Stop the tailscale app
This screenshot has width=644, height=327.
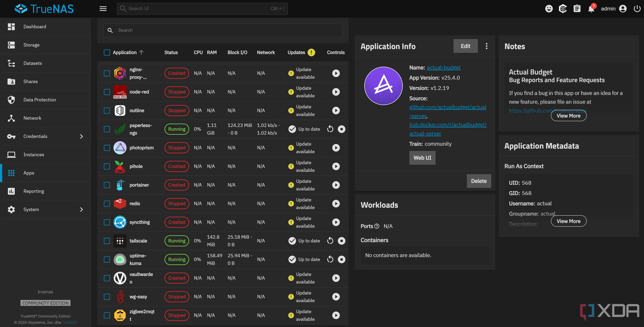tap(341, 241)
